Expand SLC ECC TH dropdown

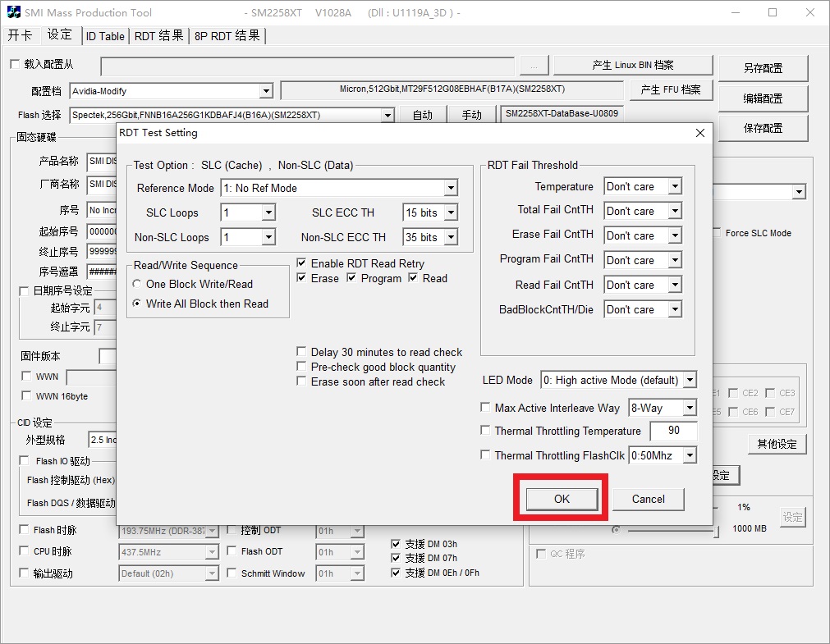pos(451,212)
